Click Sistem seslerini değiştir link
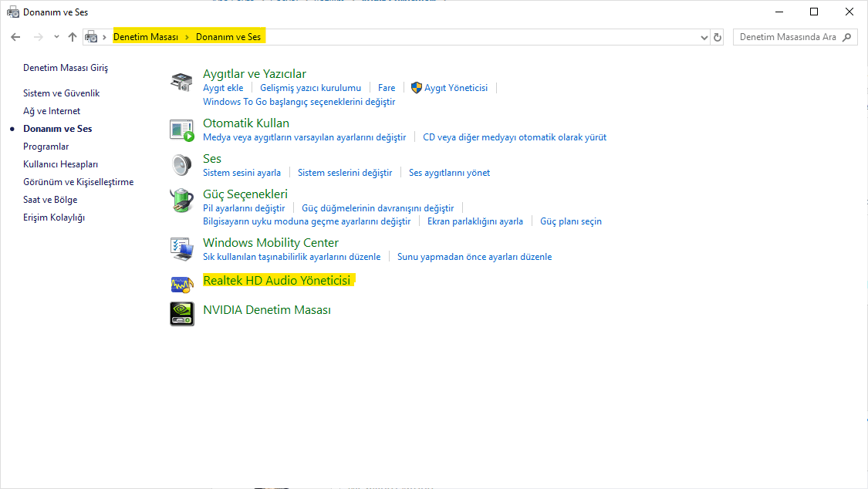The width and height of the screenshot is (868, 489). [x=345, y=173]
